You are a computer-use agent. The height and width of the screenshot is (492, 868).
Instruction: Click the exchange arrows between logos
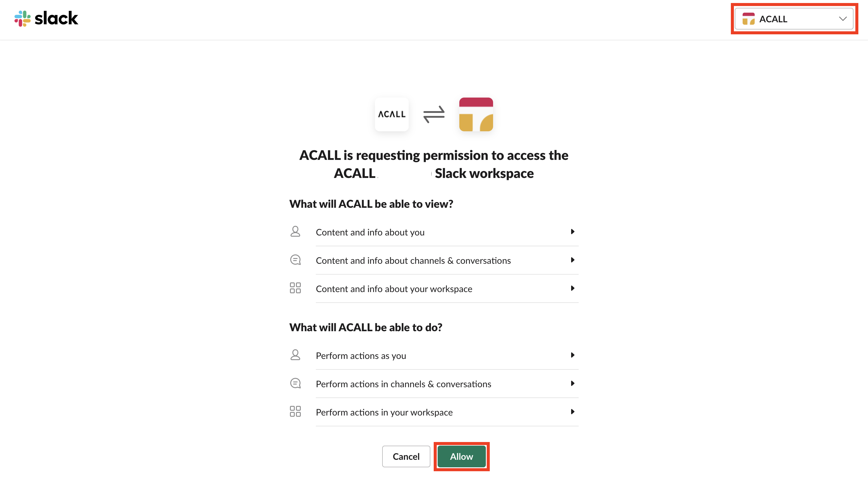tap(434, 114)
